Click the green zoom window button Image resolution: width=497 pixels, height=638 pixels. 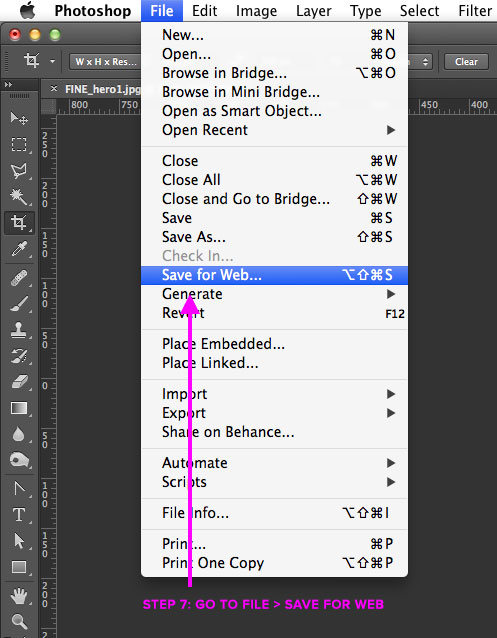coord(55,35)
